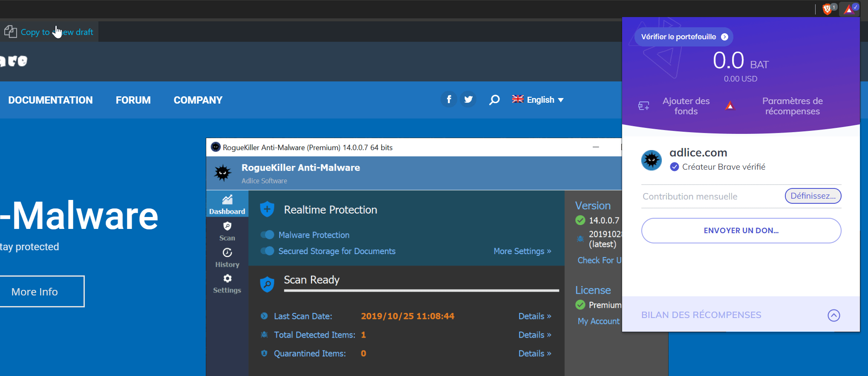Click the Copy to new draft icon
The image size is (868, 376).
coord(11,32)
